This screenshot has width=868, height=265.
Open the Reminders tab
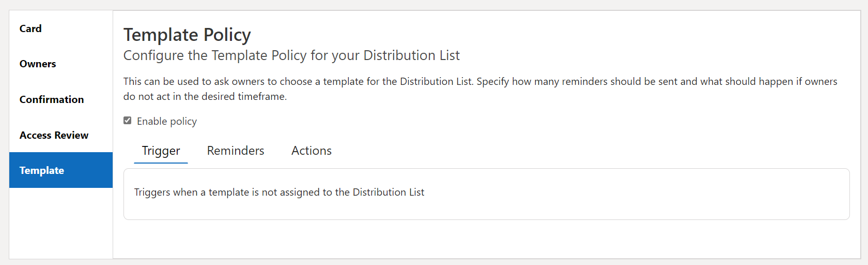click(236, 151)
